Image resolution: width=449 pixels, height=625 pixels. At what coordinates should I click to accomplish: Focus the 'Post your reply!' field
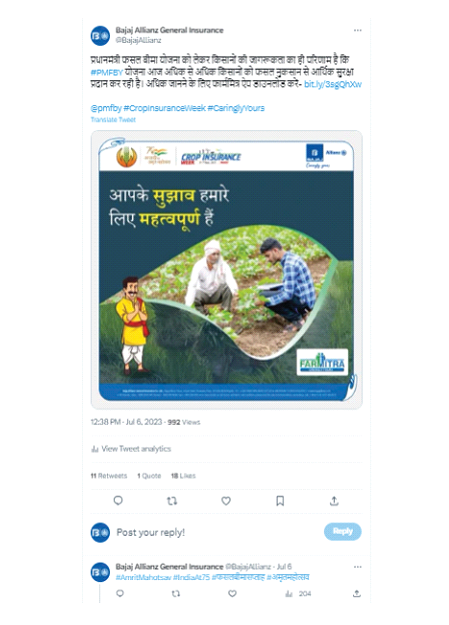(217, 532)
